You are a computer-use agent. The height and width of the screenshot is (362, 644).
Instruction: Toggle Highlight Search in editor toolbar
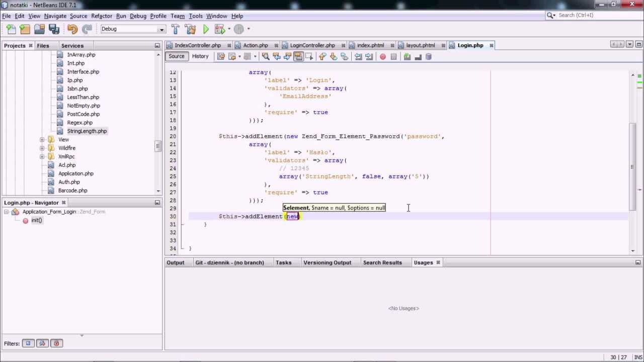click(298, 57)
